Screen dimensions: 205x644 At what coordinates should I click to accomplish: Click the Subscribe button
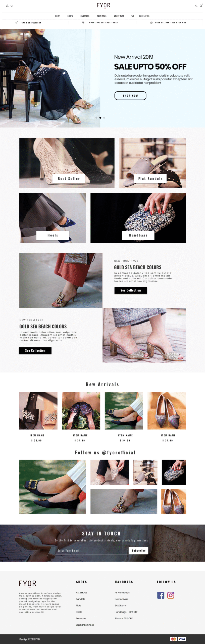tap(138, 550)
